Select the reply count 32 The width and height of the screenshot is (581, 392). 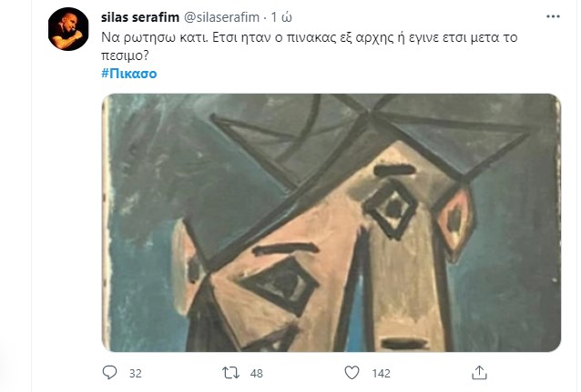(136, 373)
